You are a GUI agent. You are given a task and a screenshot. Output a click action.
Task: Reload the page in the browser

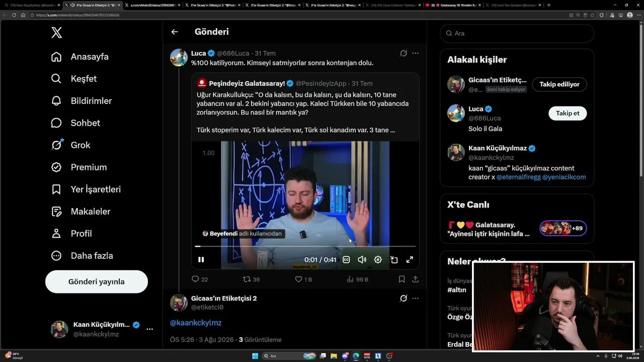[14, 15]
